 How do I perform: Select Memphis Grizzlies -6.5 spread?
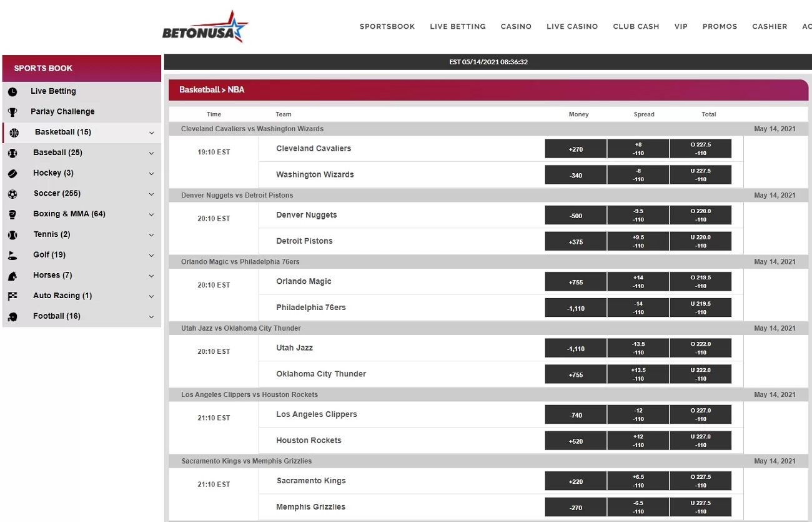click(638, 507)
